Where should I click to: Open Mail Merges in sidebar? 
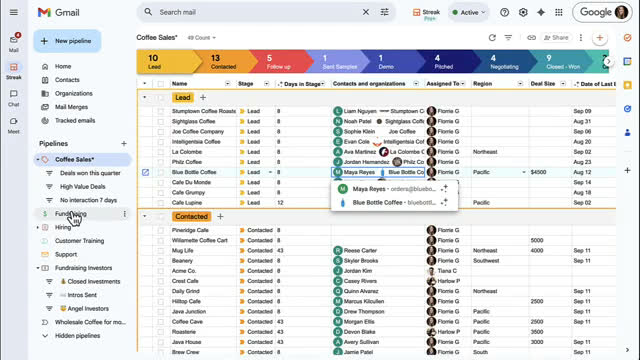tap(71, 107)
